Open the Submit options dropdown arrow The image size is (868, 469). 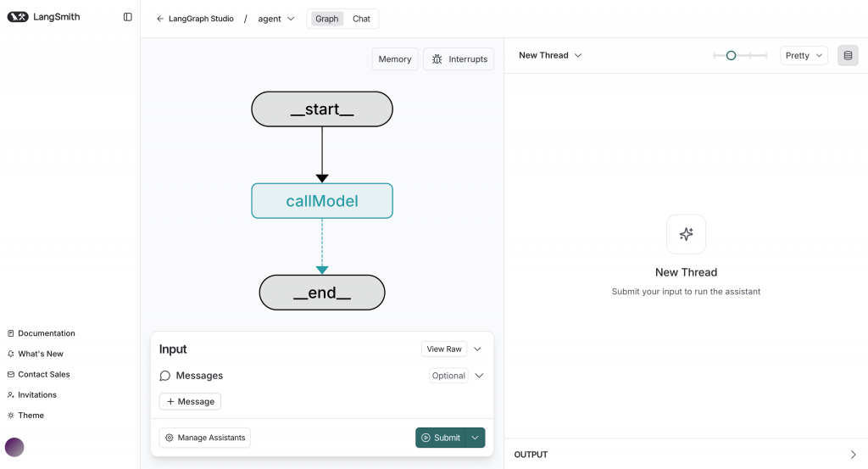pyautogui.click(x=476, y=438)
